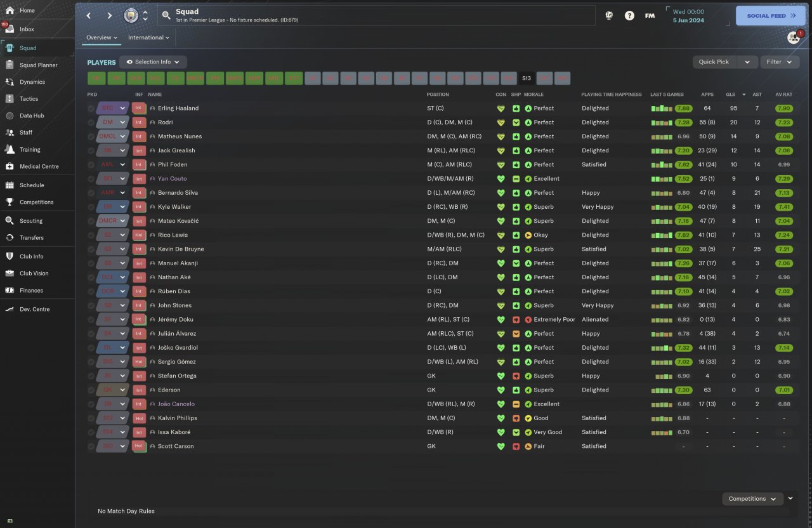The height and width of the screenshot is (528, 812).
Task: Open the Scouting section
Action: pos(31,221)
